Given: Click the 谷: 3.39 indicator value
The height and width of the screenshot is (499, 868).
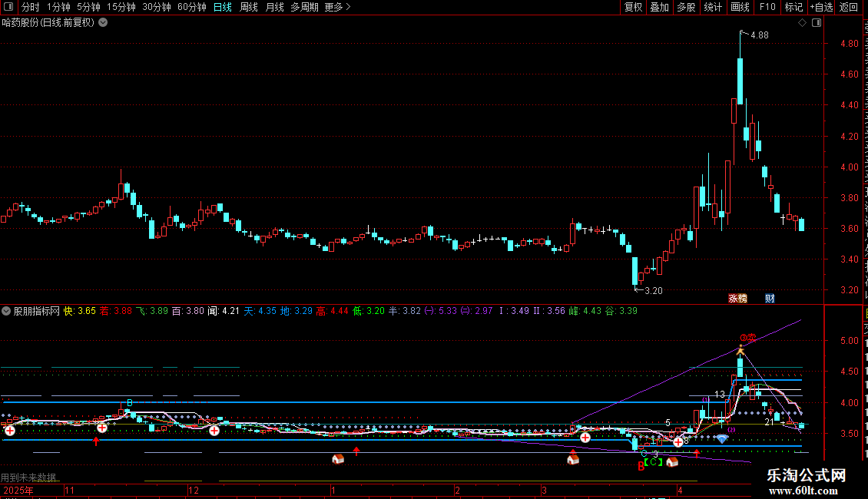Looking at the screenshot, I should click(x=621, y=311).
